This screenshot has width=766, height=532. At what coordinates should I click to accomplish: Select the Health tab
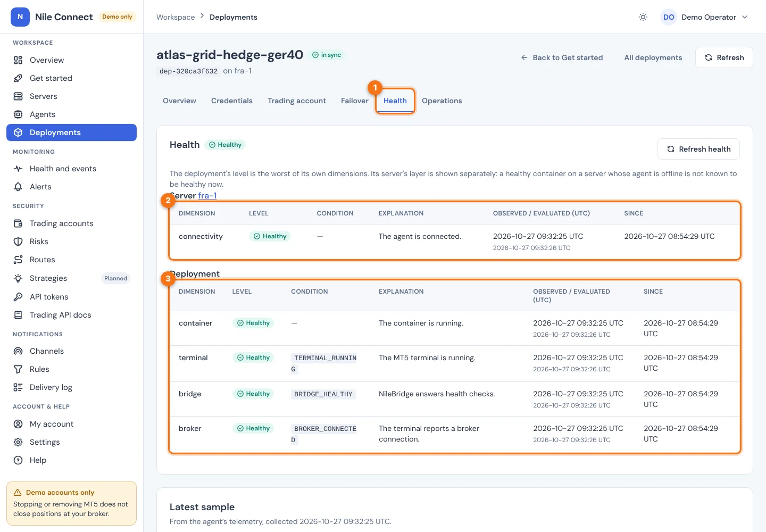tap(395, 101)
